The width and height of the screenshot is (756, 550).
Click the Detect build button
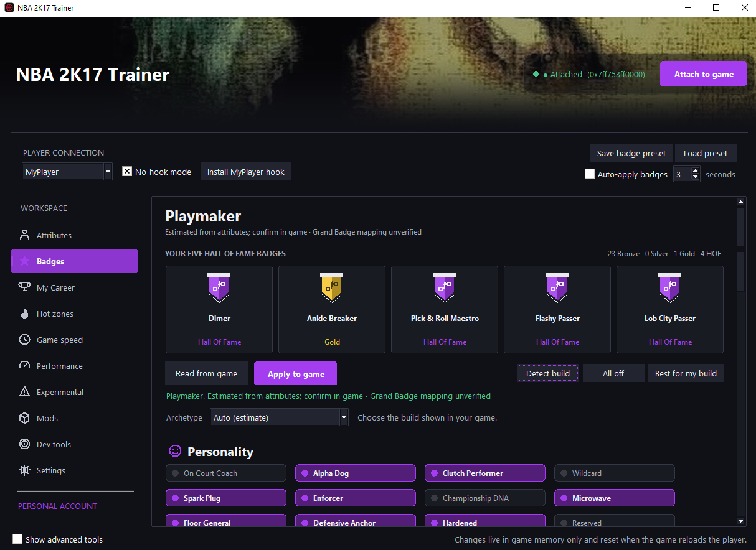point(548,373)
